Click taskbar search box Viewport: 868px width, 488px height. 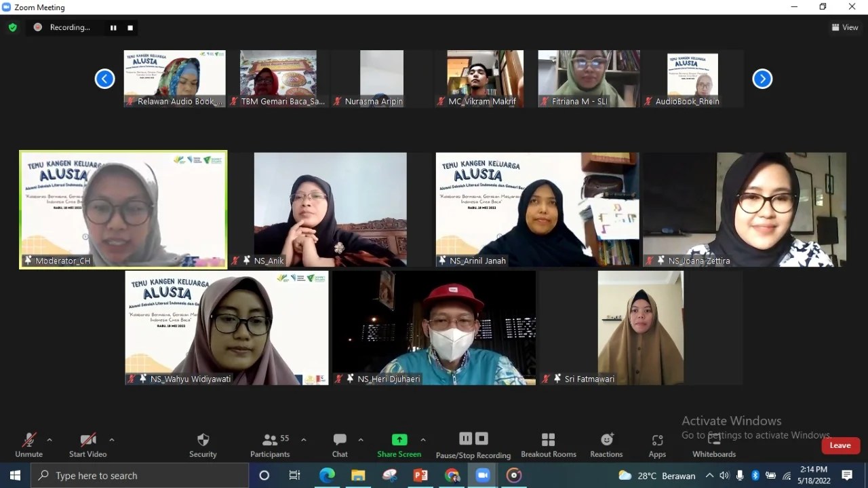tap(140, 476)
